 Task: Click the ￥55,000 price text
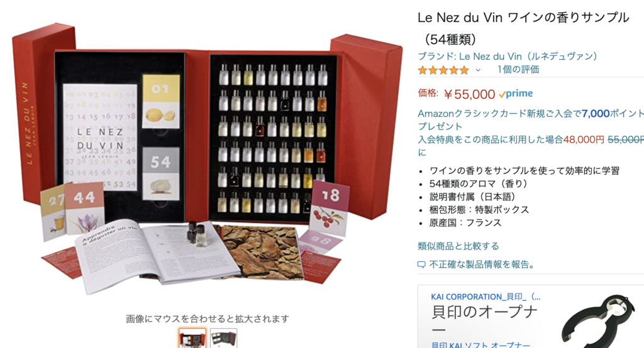pos(469,94)
